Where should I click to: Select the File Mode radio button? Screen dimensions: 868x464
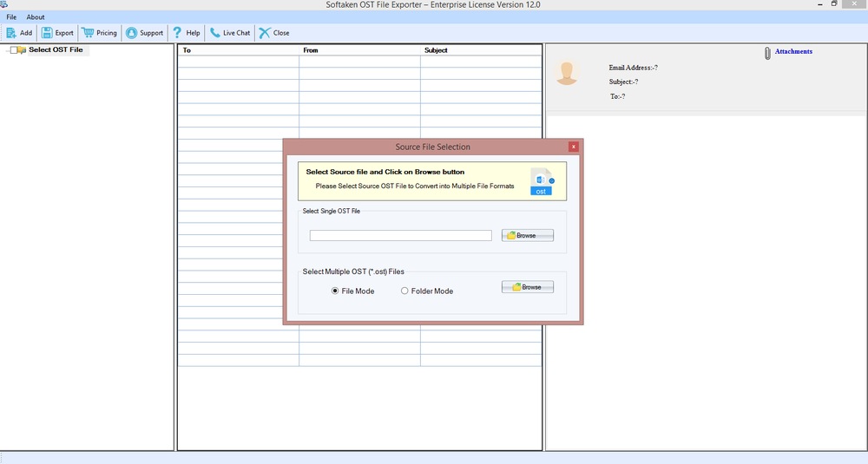pos(335,291)
